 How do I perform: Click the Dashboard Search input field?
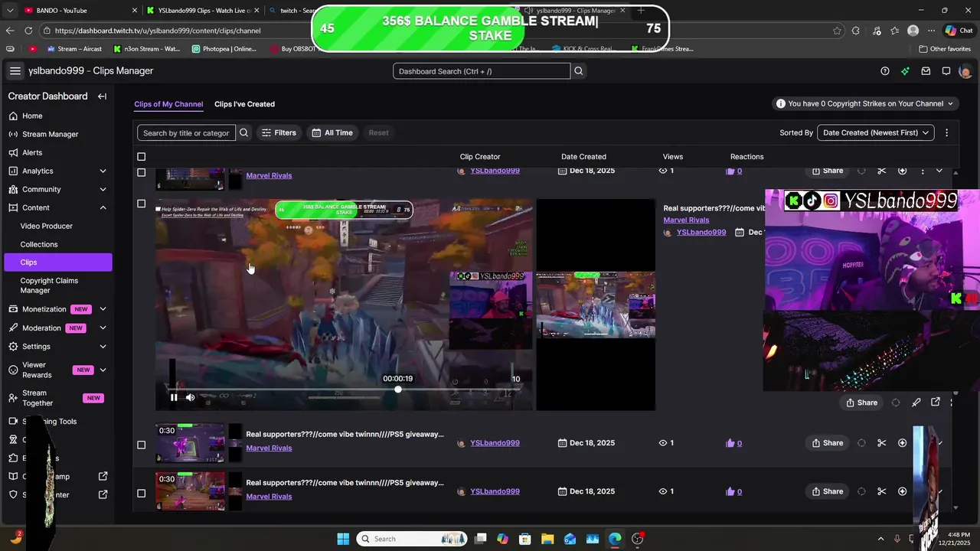(482, 71)
